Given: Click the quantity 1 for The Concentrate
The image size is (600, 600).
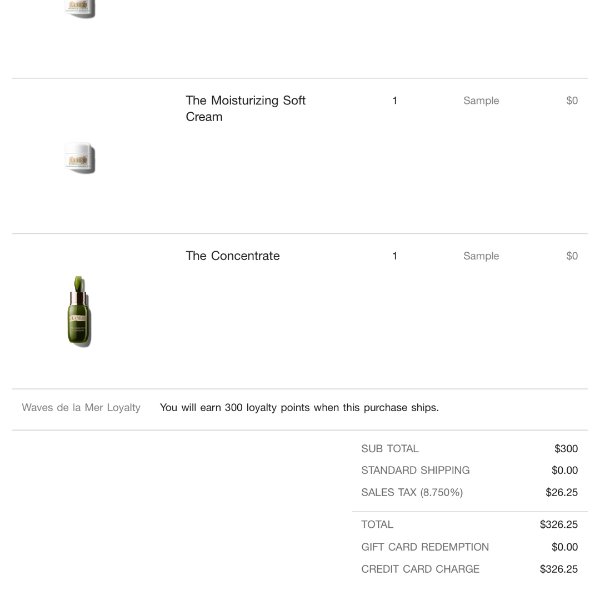Looking at the screenshot, I should coord(395,256).
